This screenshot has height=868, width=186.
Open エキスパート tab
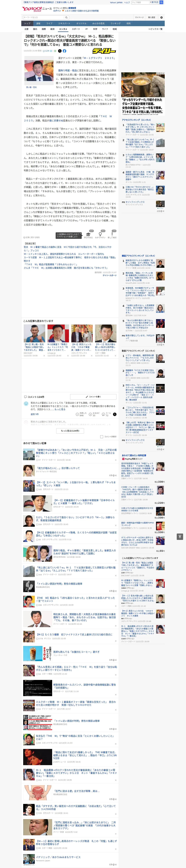click(64, 24)
